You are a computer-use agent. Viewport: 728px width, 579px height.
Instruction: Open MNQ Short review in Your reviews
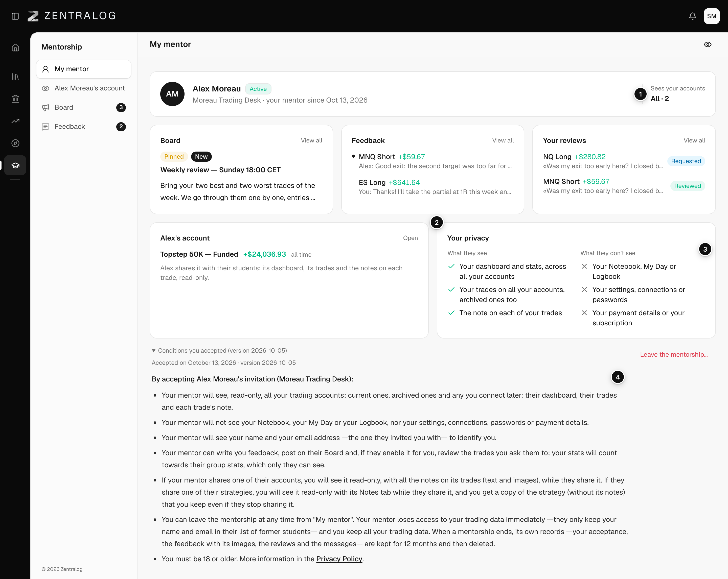pos(603,186)
